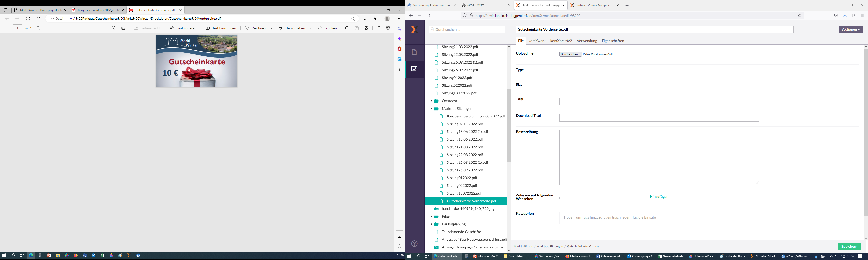The image size is (868, 260).
Task: Open the Content section page icon in sidebar
Action: tap(414, 52)
